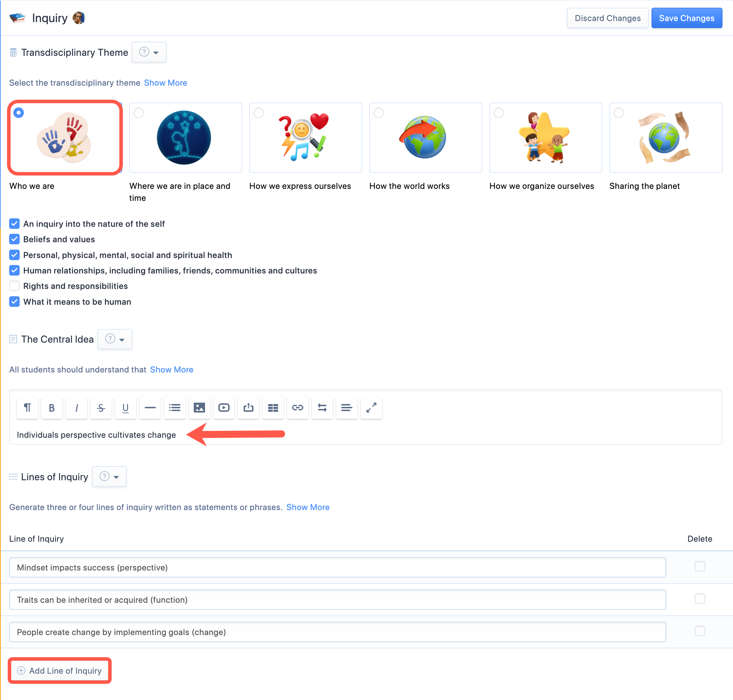Apply italic formatting in Central Idea editor
This screenshot has height=700, width=733.
point(76,408)
